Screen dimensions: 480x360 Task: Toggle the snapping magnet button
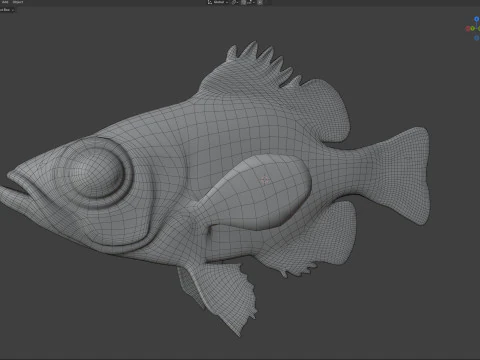pyautogui.click(x=243, y=2)
